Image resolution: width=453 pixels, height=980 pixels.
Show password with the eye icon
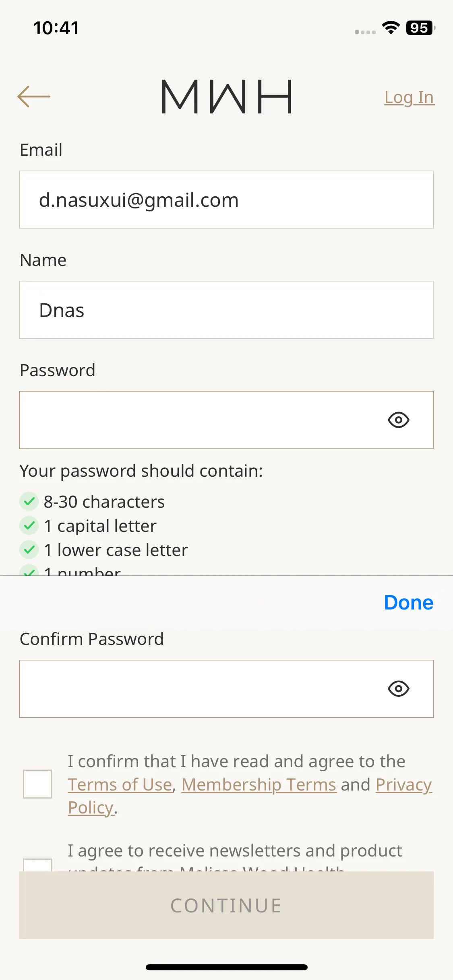[398, 420]
